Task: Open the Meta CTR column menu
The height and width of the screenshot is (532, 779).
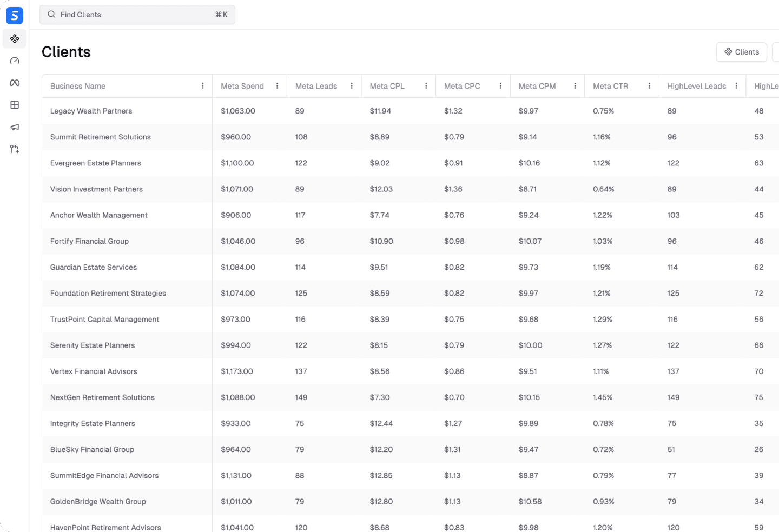Action: coord(650,85)
